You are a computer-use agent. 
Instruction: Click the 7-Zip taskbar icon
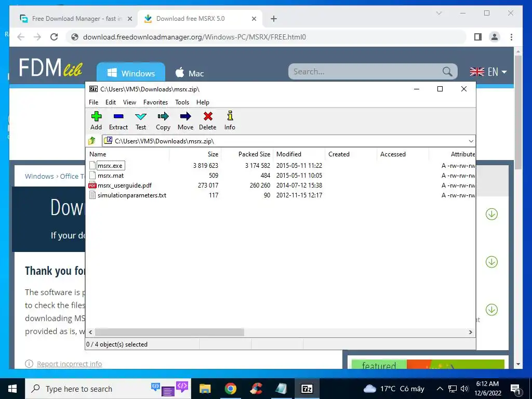point(307,389)
